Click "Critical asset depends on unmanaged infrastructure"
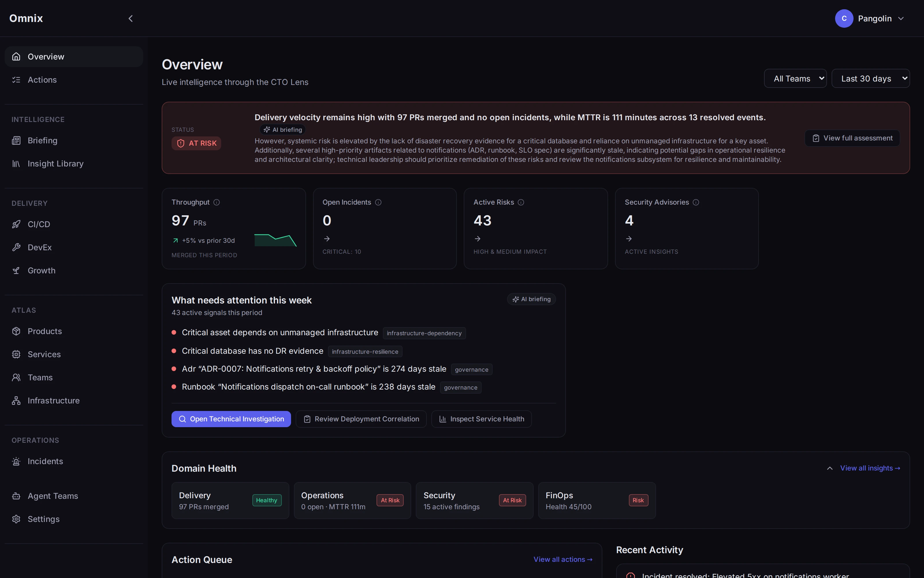The image size is (924, 578). coord(280,332)
